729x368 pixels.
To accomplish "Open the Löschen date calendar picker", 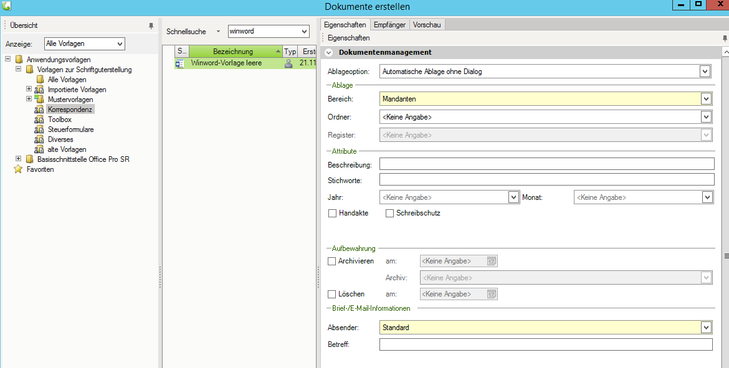I will [x=492, y=294].
